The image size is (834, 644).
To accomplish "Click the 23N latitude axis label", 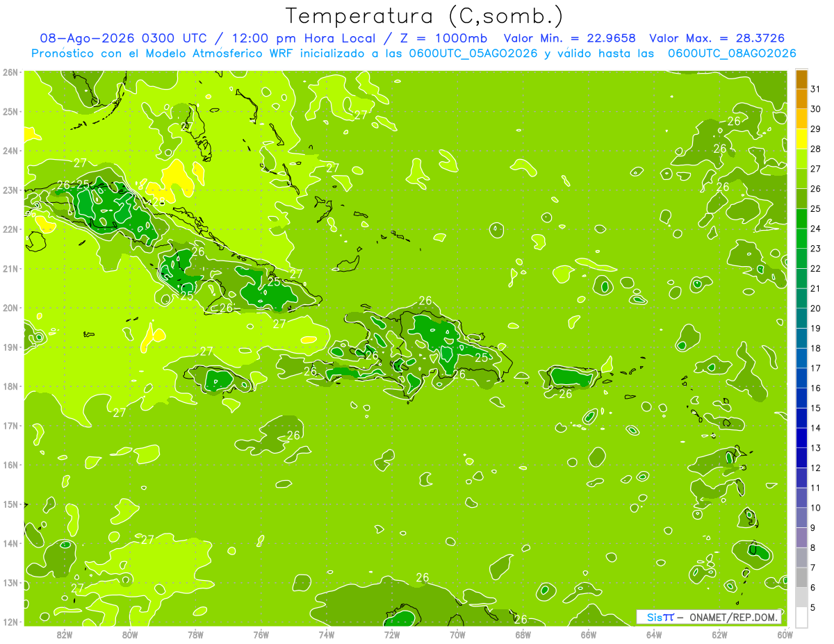I will (x=10, y=190).
